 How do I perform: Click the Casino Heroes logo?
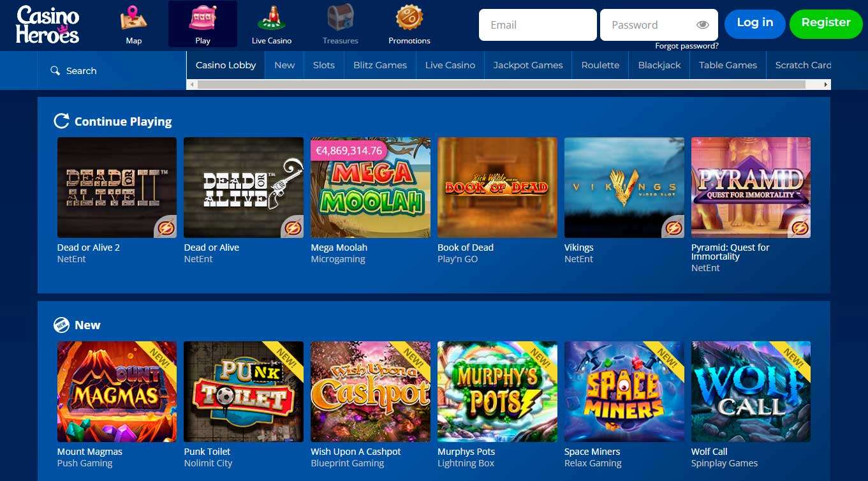coord(48,25)
